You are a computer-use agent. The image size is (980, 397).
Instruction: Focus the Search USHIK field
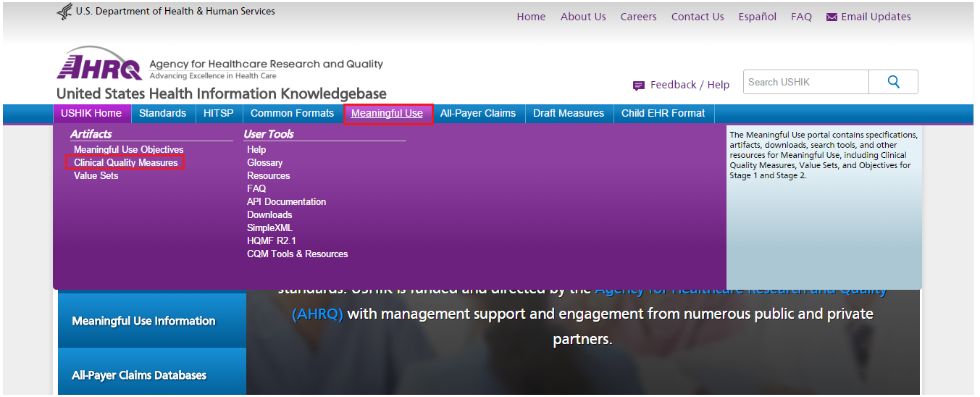(x=806, y=82)
